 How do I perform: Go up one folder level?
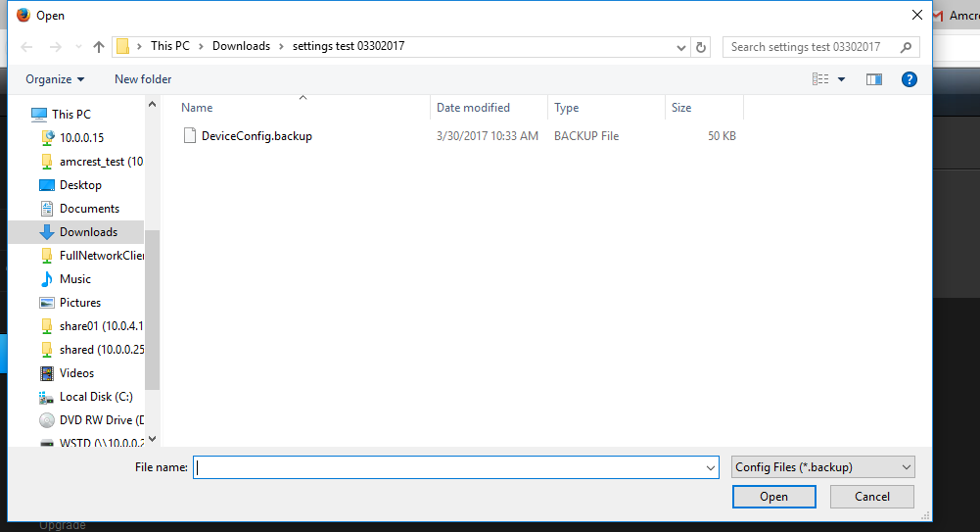(98, 47)
